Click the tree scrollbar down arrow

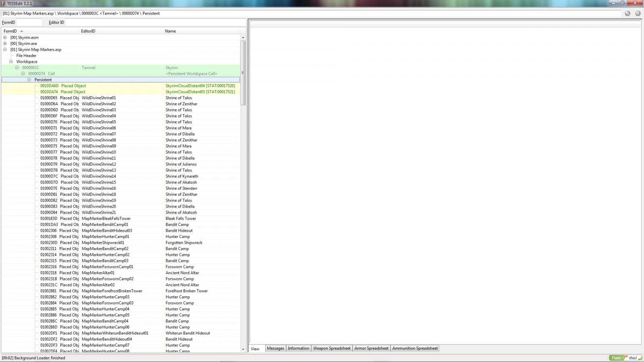pos(243,350)
